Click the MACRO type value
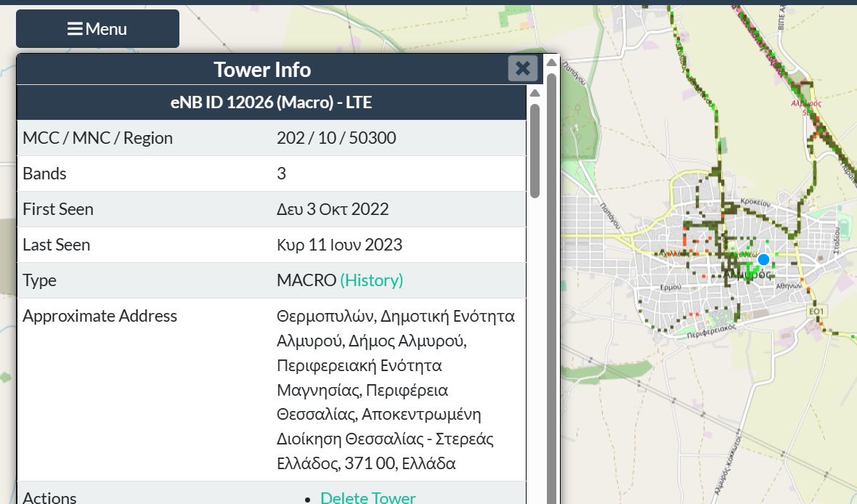Screen dimensions: 857x504 coord(306,280)
